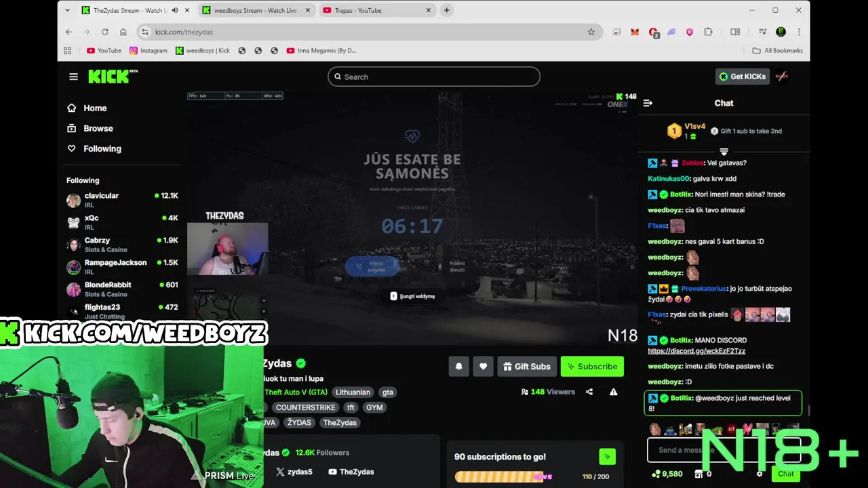Click the chat message input field
This screenshot has height=488, width=868.
pos(724,450)
